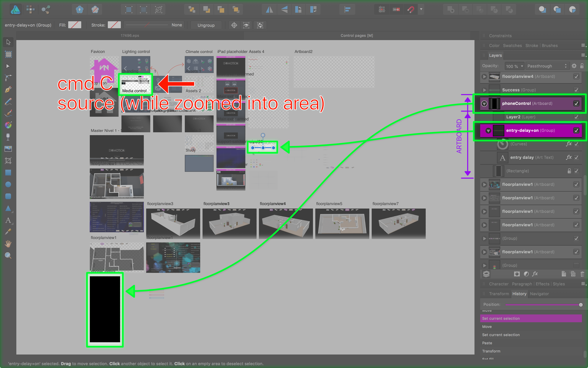Switch to the Export persona
The image size is (588, 368).
click(46, 10)
